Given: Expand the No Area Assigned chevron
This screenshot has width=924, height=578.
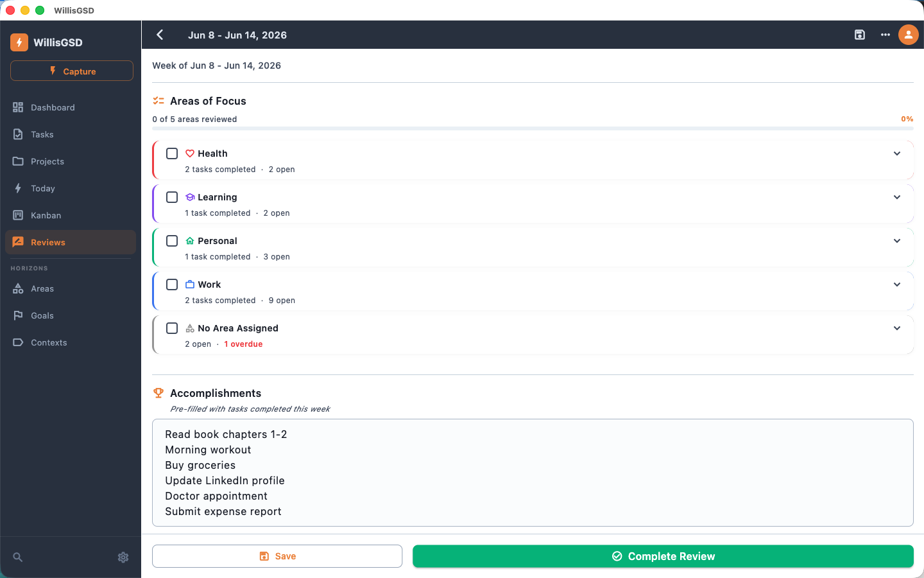Looking at the screenshot, I should (x=897, y=328).
